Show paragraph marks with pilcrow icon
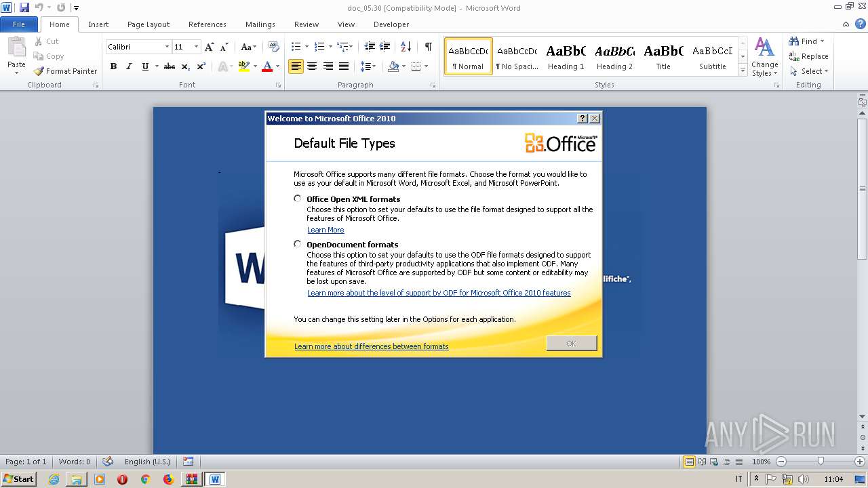Screen dimensions: 868x488 428,47
